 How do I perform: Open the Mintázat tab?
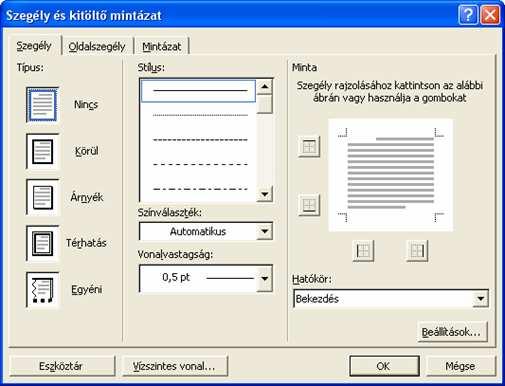(x=162, y=46)
